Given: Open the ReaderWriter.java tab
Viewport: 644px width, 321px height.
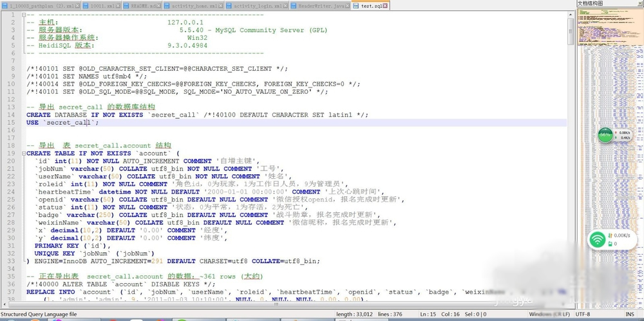Looking at the screenshot, I should [x=320, y=6].
